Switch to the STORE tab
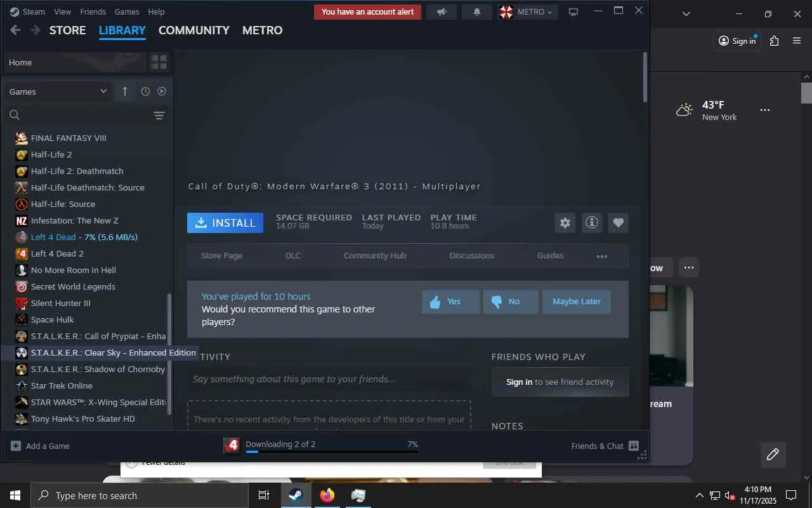 tap(67, 30)
